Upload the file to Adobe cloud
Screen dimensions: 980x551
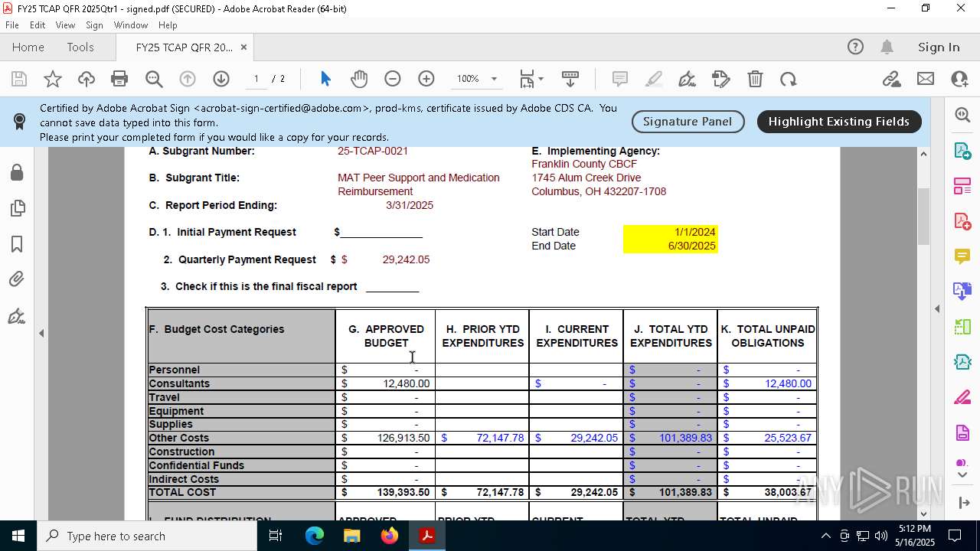point(87,79)
